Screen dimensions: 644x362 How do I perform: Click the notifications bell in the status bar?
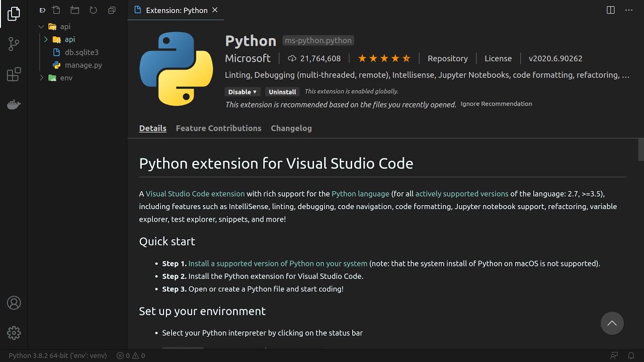click(x=631, y=355)
